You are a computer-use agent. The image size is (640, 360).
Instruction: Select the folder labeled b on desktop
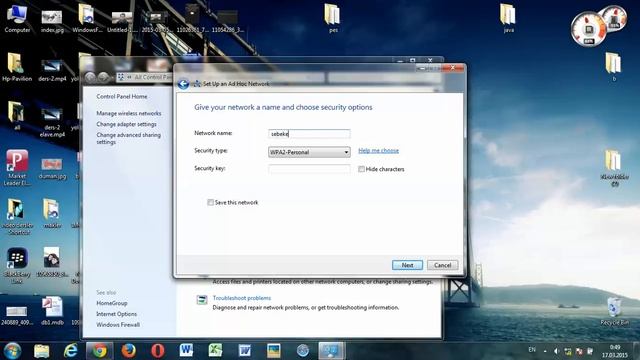[613, 67]
